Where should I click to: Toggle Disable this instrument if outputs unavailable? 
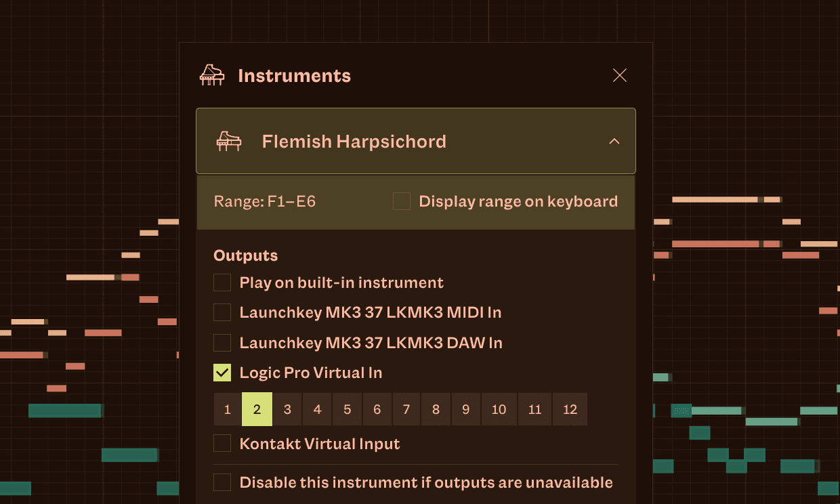[222, 482]
